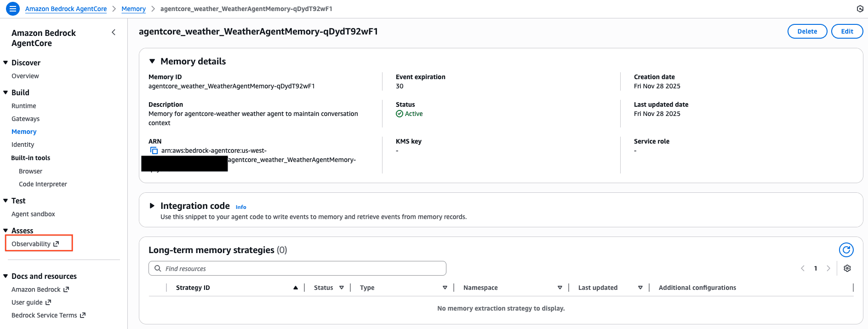Open Browser under Built-in tools
Screen dimensions: 868x329
(x=31, y=171)
